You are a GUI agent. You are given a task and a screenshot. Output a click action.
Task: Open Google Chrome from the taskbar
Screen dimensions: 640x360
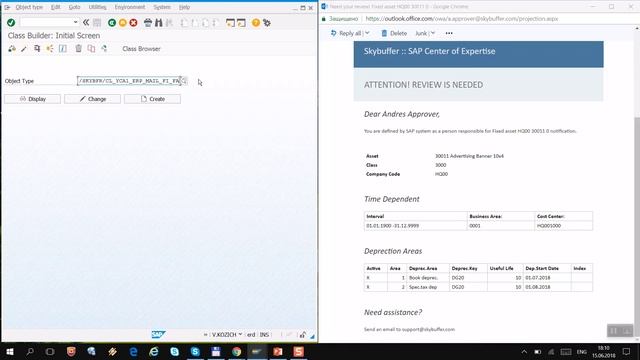[236, 351]
